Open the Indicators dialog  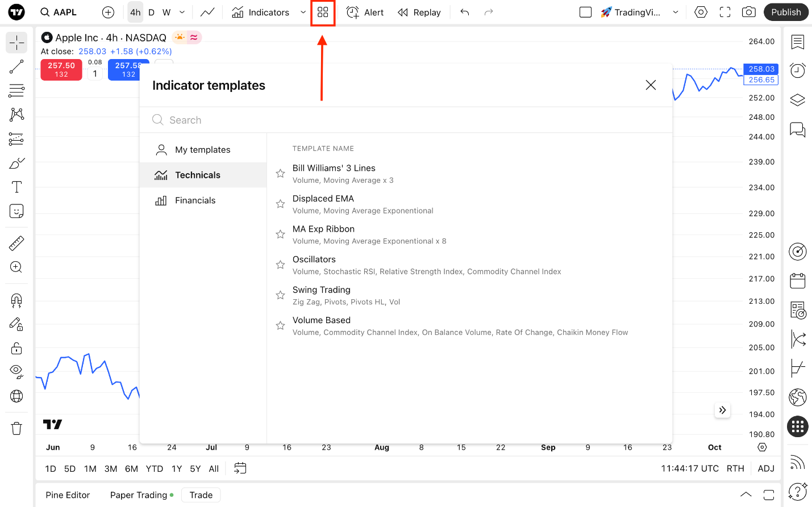[261, 12]
